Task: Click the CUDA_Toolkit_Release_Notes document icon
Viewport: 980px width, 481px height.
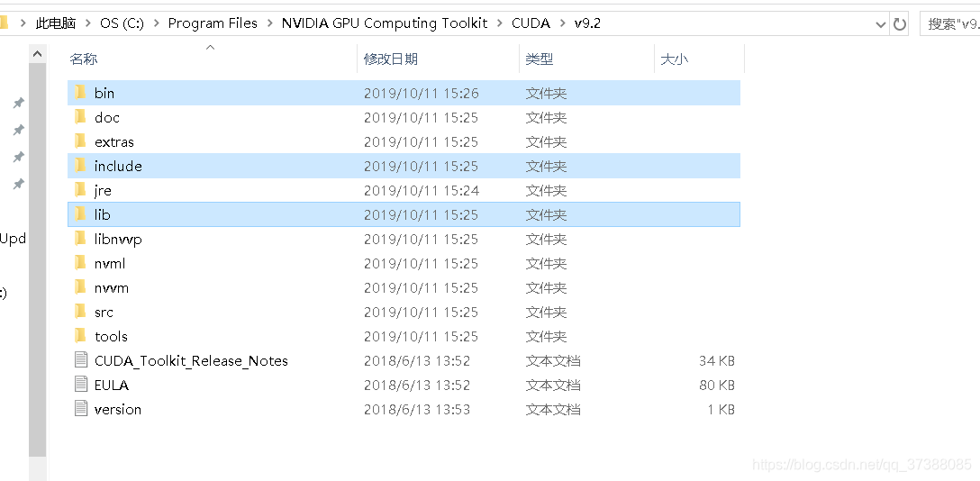Action: [x=81, y=360]
